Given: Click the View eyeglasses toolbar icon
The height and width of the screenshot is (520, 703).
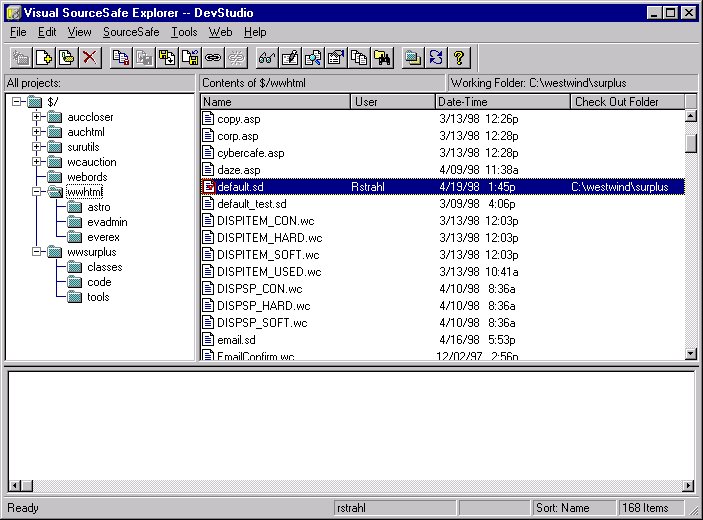Looking at the screenshot, I should [267, 57].
